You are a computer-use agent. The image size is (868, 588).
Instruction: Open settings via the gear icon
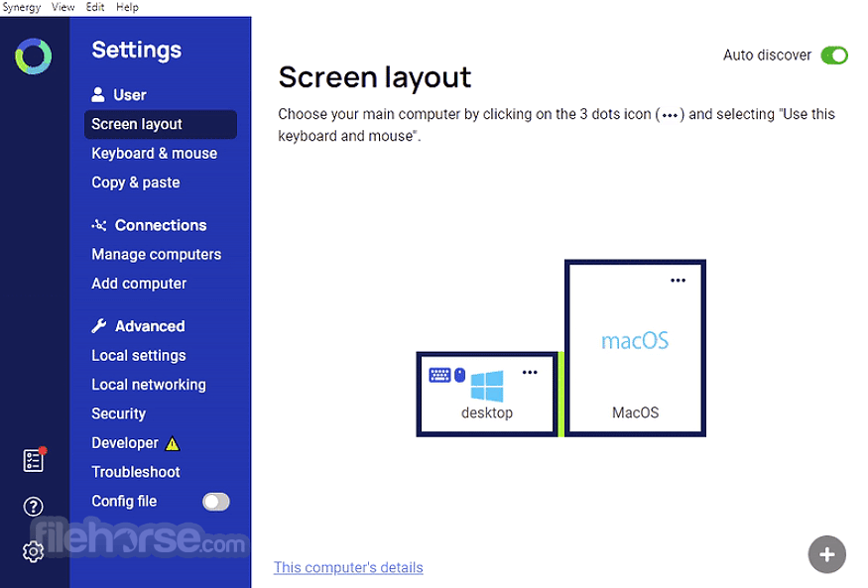33,551
